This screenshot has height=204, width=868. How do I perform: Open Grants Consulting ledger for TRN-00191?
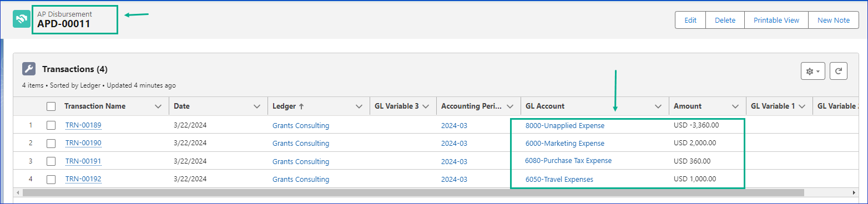[x=301, y=161]
